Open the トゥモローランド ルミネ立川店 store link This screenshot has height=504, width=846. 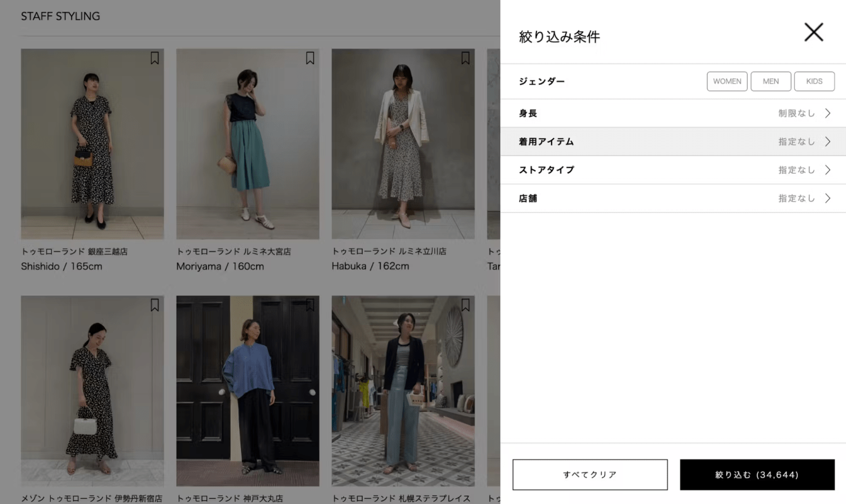coord(389,251)
